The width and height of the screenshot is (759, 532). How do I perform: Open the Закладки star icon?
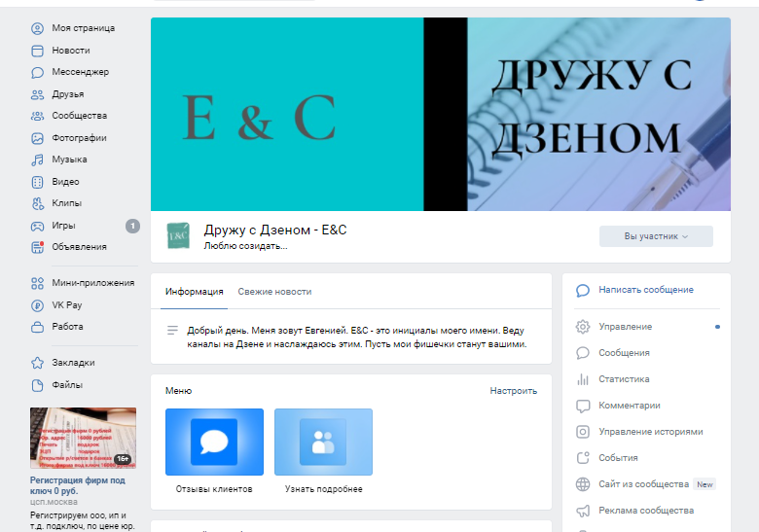pos(37,363)
